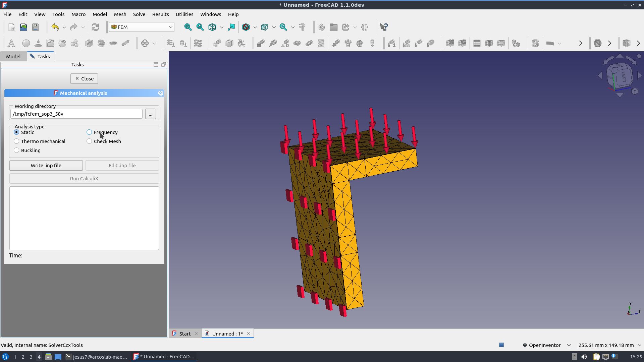Click the working directory path field
Screen dimensions: 644x362
(x=76, y=114)
